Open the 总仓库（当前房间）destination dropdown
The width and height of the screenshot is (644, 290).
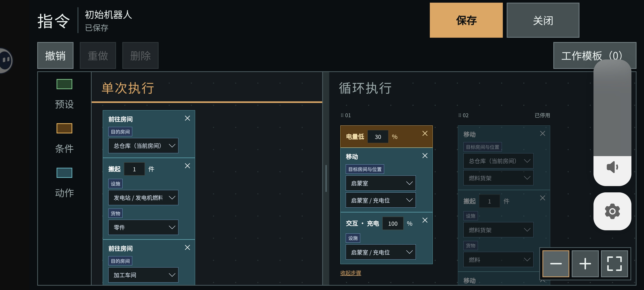143,145
